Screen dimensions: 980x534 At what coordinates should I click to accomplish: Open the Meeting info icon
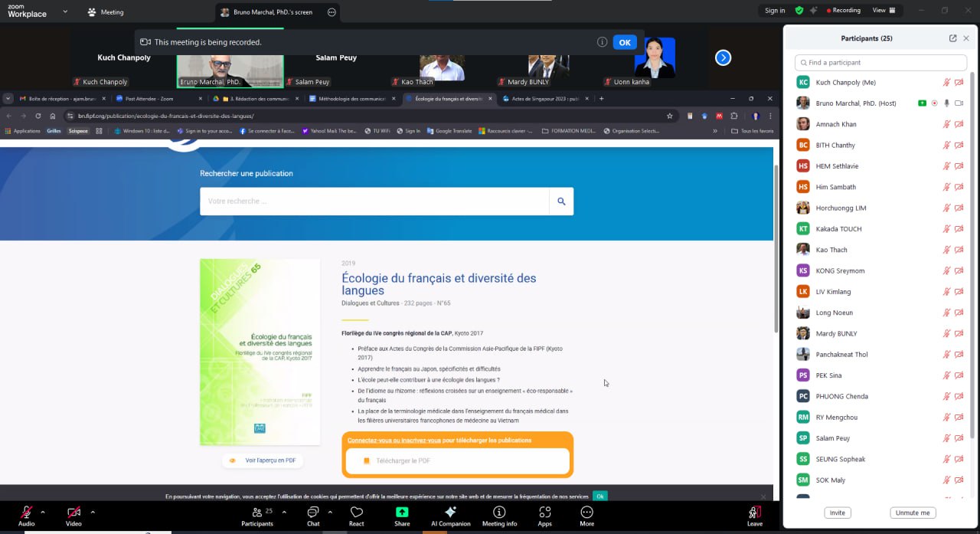[499, 513]
